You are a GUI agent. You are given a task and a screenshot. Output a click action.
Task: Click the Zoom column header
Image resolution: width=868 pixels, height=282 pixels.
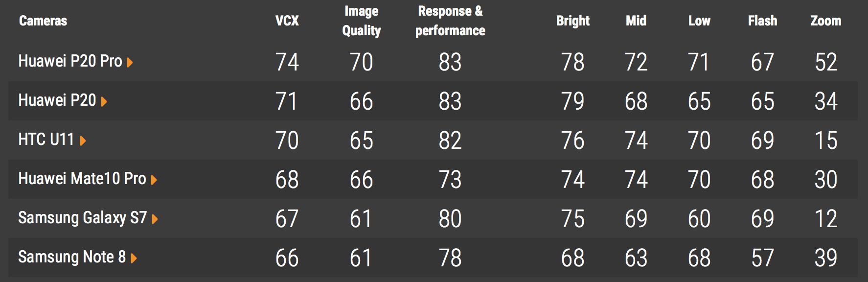[x=826, y=21]
